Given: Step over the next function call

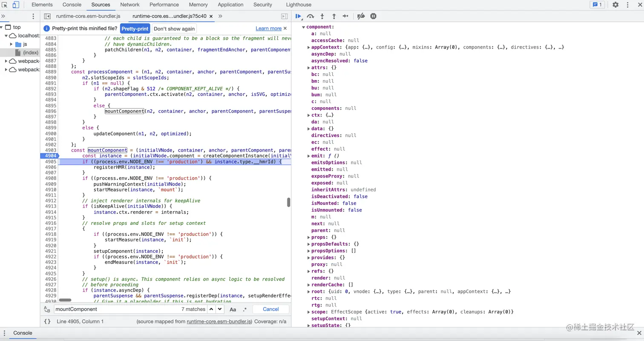Looking at the screenshot, I should tap(310, 16).
